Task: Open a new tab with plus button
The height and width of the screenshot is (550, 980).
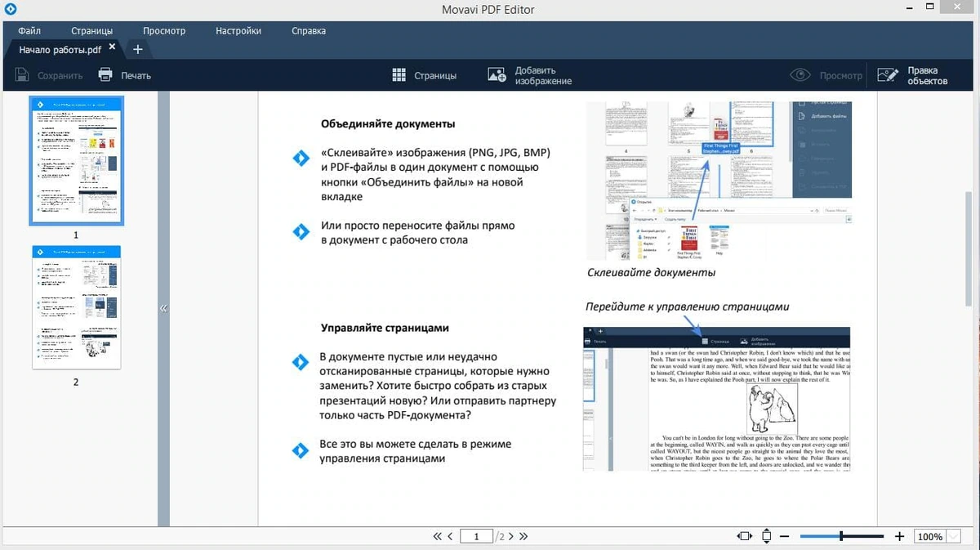Action: tap(138, 49)
